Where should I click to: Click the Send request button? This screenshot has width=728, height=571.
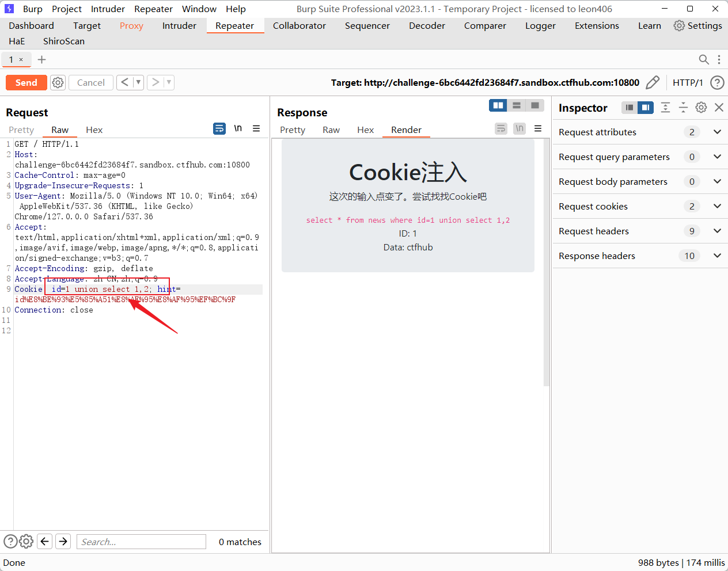pos(26,82)
